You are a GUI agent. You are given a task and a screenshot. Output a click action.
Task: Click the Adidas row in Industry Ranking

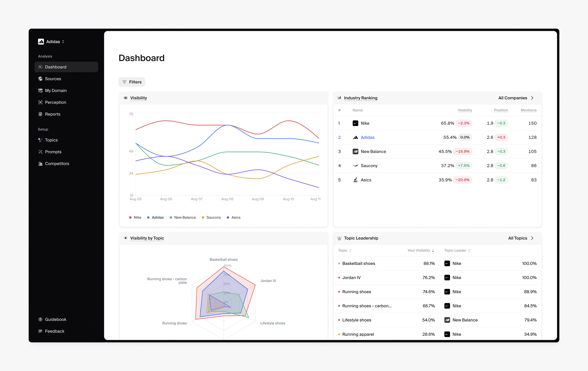(x=437, y=137)
